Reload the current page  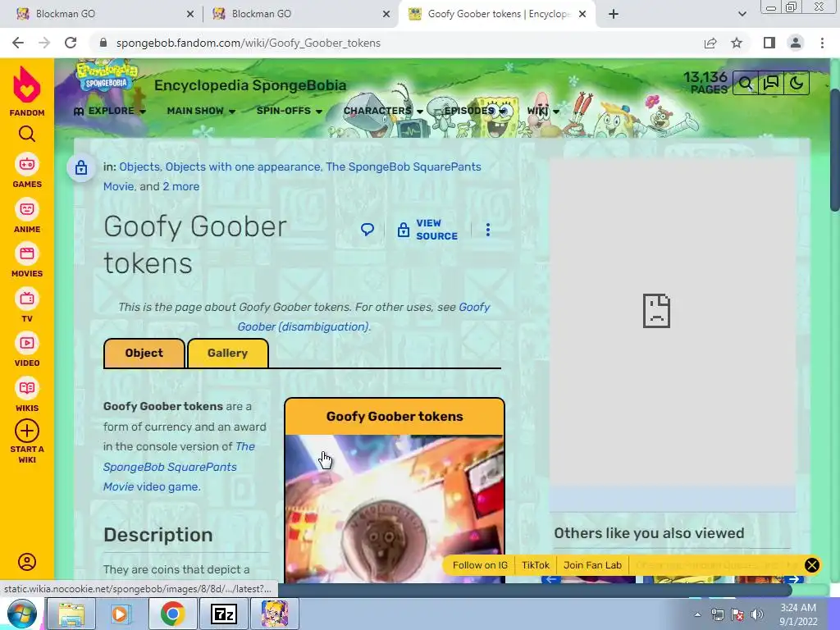[71, 43]
